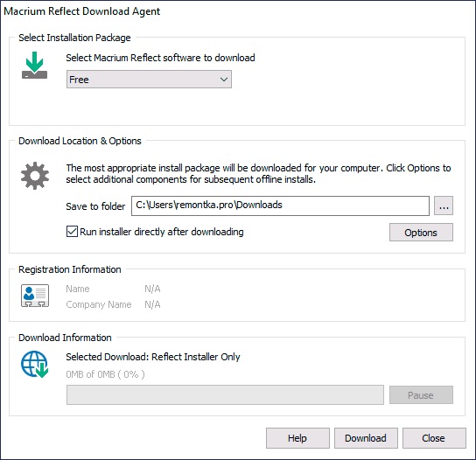Click inside the Save to folder path field

point(280,206)
